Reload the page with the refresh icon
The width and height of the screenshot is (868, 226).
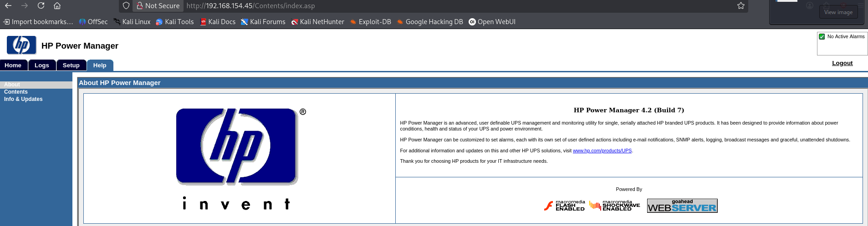click(41, 5)
